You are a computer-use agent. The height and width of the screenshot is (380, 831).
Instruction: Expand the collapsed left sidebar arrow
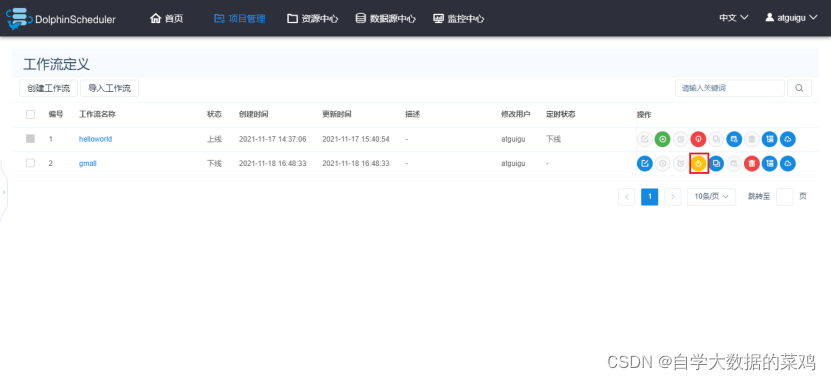[x=4, y=192]
